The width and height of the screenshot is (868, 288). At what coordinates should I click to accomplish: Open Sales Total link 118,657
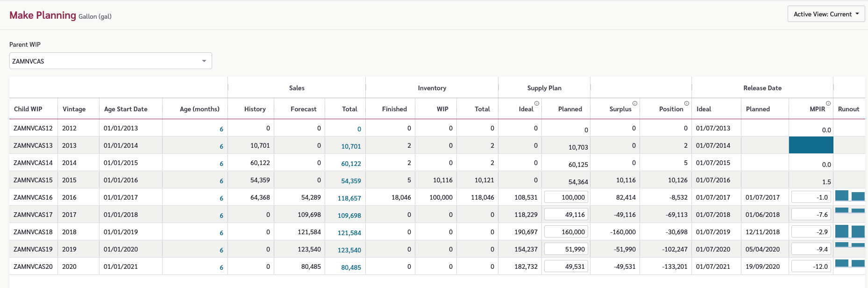(349, 198)
